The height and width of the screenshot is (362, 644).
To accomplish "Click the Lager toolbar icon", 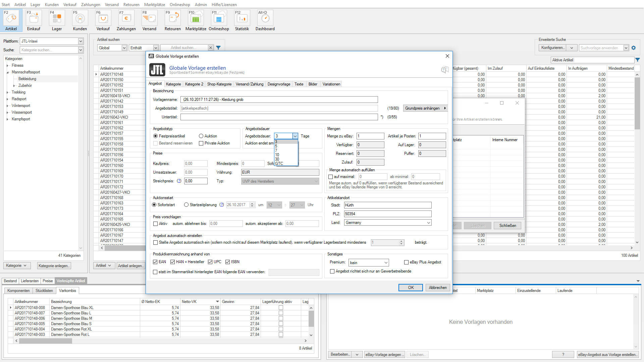I will pyautogui.click(x=57, y=18).
